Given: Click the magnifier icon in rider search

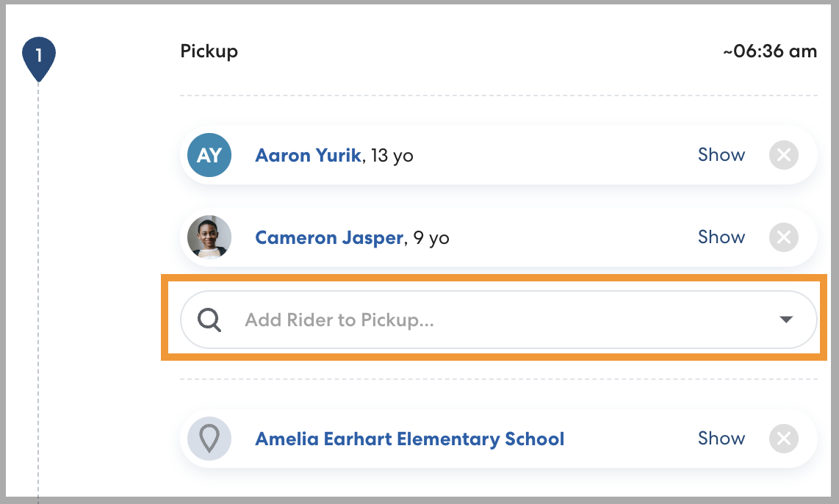Looking at the screenshot, I should point(210,320).
